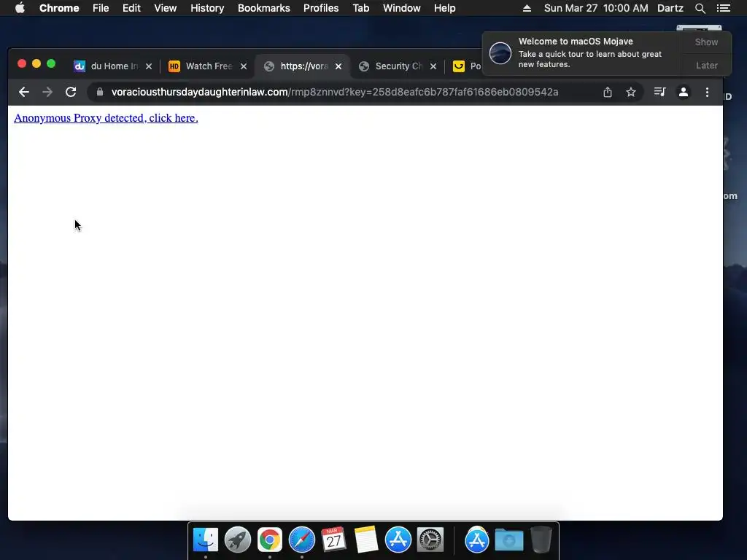Open Chrome's three-dot menu
Screen dimensions: 747x560
click(x=707, y=92)
